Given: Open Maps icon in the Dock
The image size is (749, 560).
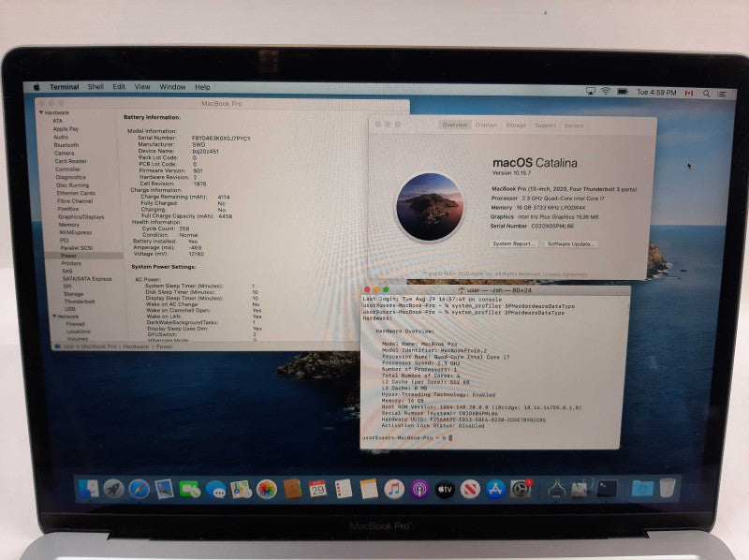Looking at the screenshot, I should (x=242, y=490).
